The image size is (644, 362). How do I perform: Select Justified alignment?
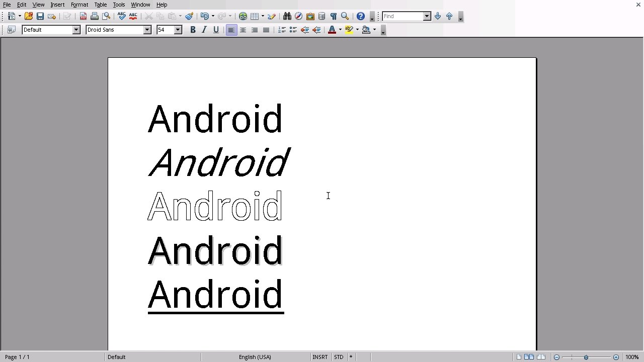click(266, 30)
